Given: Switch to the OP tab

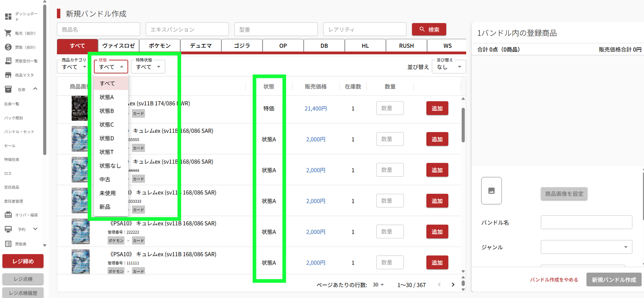Looking at the screenshot, I should point(283,46).
